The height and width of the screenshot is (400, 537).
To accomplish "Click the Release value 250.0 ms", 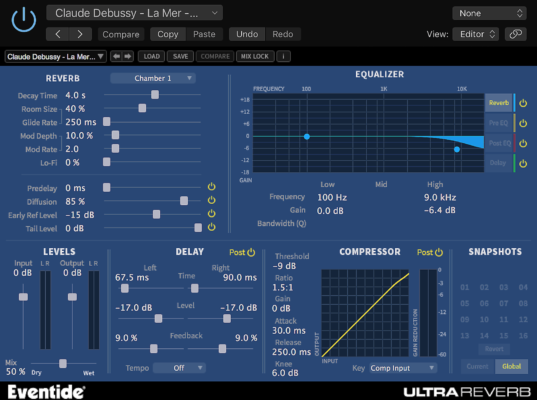I will pos(291,352).
